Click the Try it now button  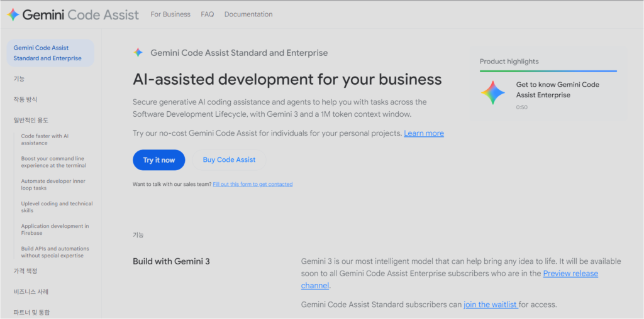click(x=158, y=160)
